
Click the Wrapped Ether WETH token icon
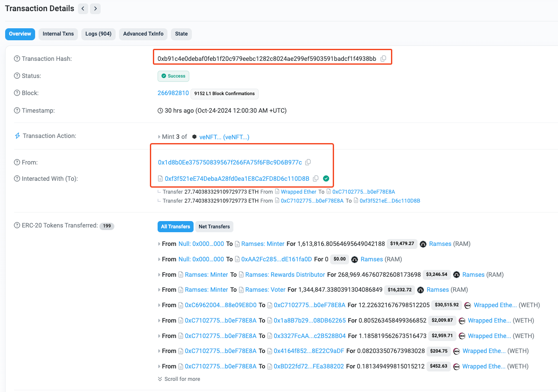pos(467,305)
